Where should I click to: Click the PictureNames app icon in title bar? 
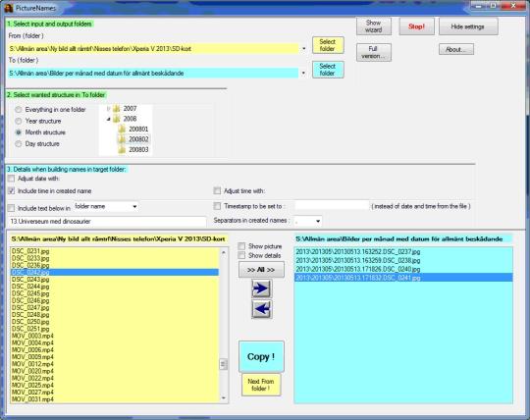9,8
